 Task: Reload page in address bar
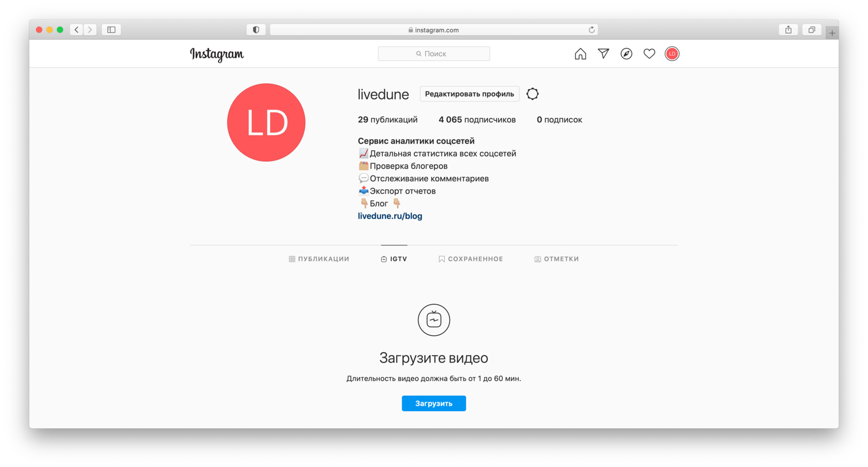coord(592,30)
